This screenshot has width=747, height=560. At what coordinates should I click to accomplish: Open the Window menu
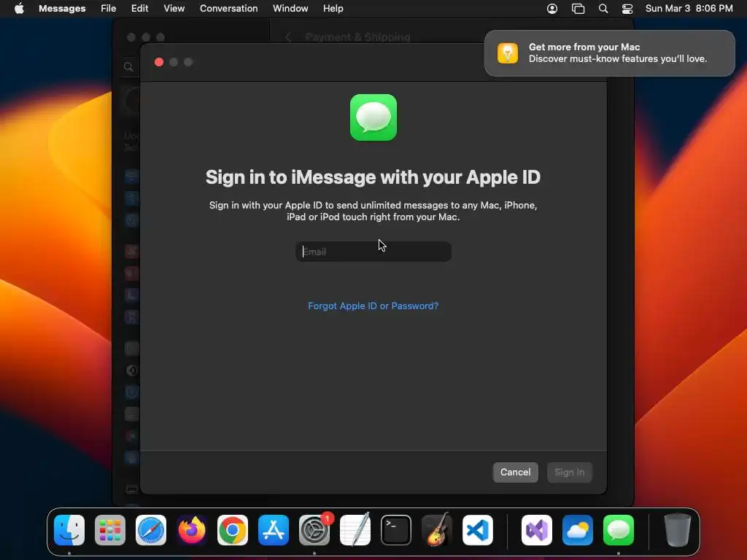click(x=290, y=9)
